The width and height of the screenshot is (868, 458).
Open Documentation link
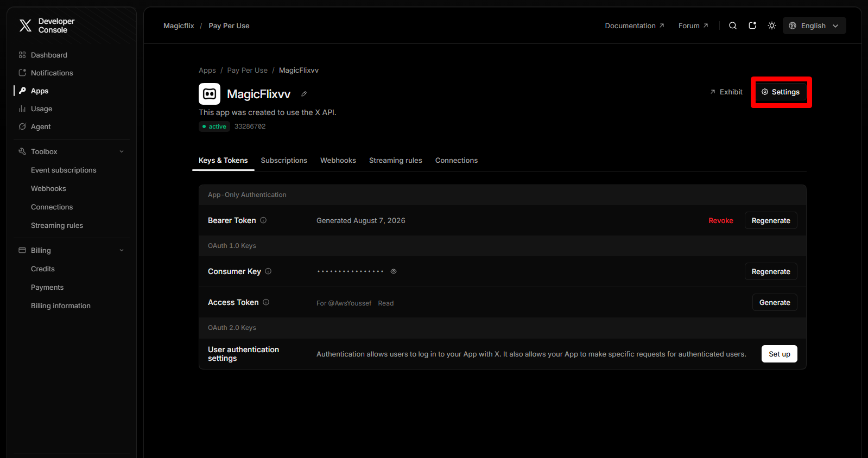[x=635, y=26]
